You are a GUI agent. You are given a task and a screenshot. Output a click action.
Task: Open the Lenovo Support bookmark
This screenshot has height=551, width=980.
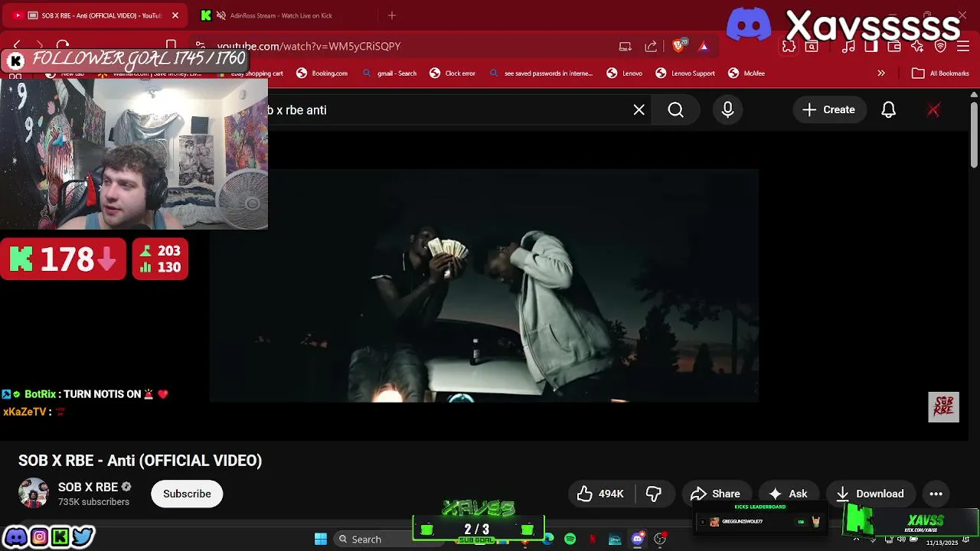(685, 73)
